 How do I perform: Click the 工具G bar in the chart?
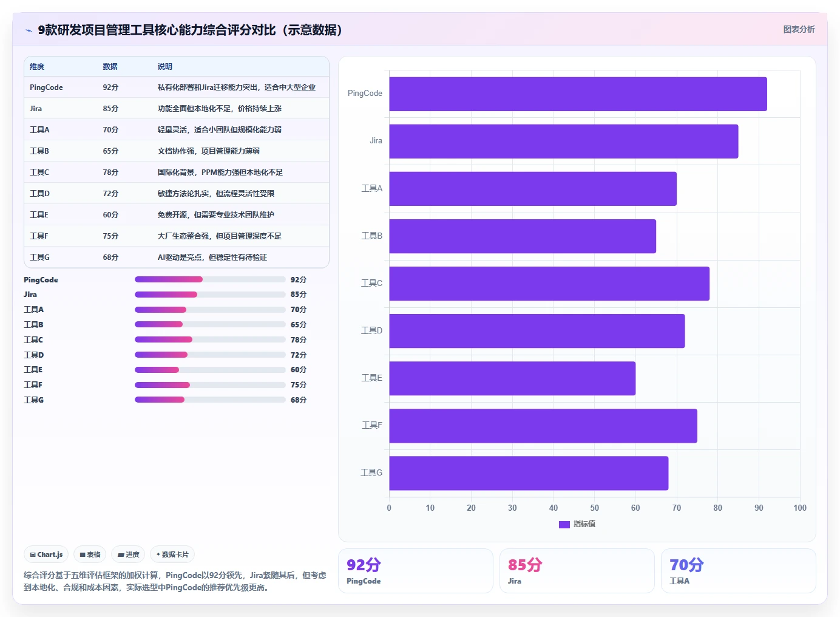tap(529, 473)
